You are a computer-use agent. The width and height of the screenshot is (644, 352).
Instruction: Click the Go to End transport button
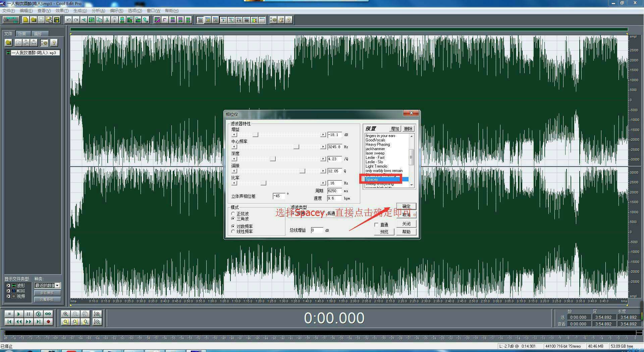(38, 322)
